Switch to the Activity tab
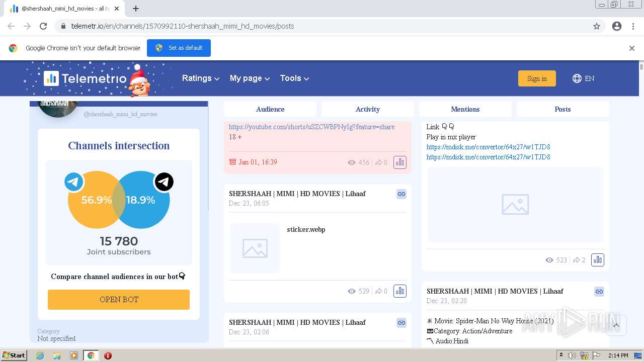The width and height of the screenshot is (644, 362). click(368, 109)
